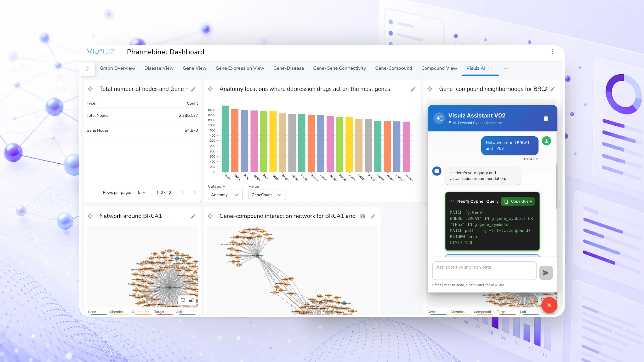The image size is (644, 362).
Task: Grab move handle of Total number of nodes card
Action: pyautogui.click(x=90, y=89)
